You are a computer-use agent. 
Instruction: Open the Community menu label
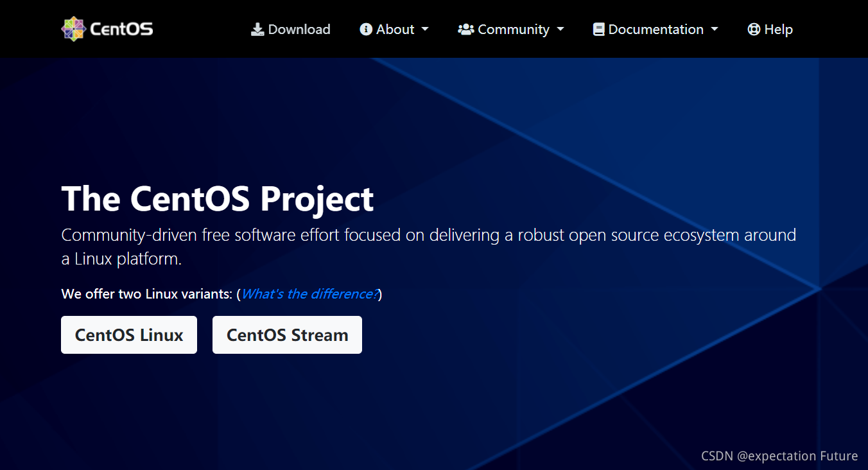(x=514, y=30)
